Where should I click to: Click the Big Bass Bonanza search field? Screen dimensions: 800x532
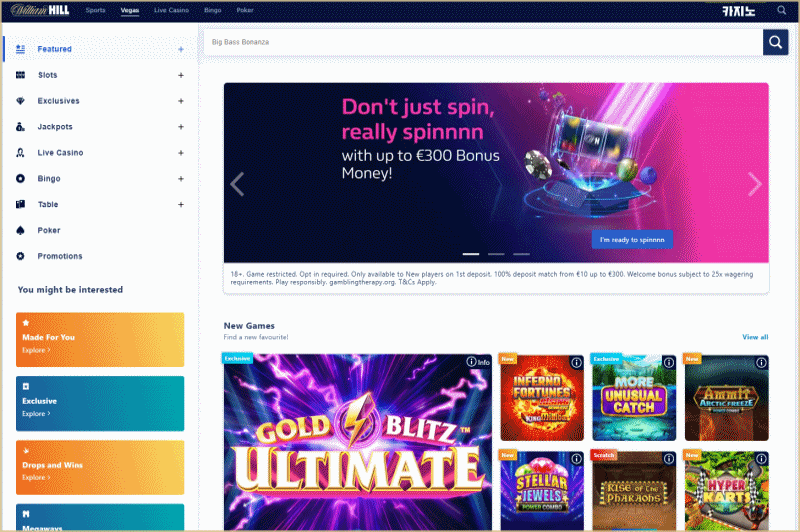(x=483, y=42)
